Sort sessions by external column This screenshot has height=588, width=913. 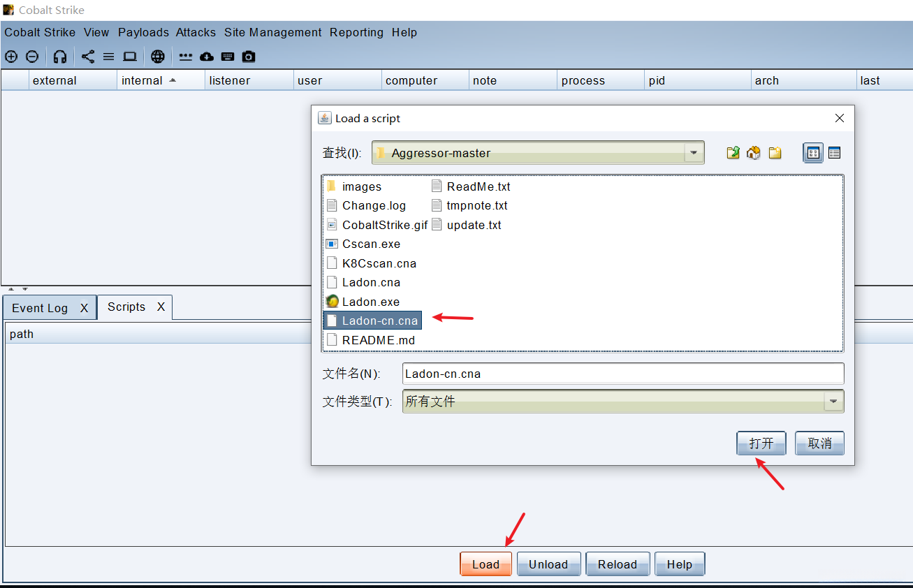73,80
